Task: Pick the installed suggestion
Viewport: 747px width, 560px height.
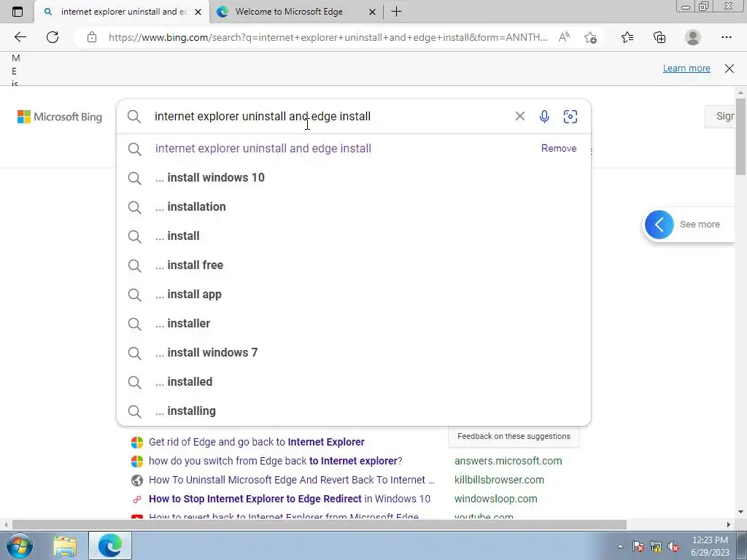Action: click(354, 381)
